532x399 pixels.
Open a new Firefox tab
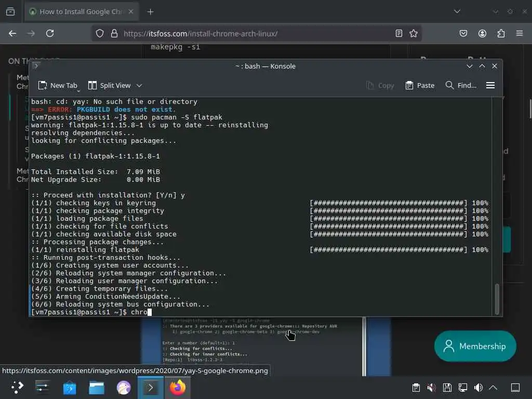(150, 12)
